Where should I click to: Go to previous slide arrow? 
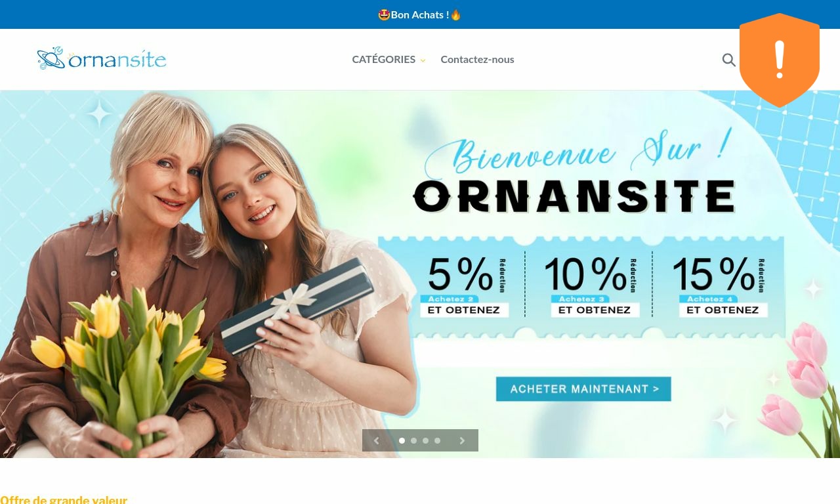(376, 441)
